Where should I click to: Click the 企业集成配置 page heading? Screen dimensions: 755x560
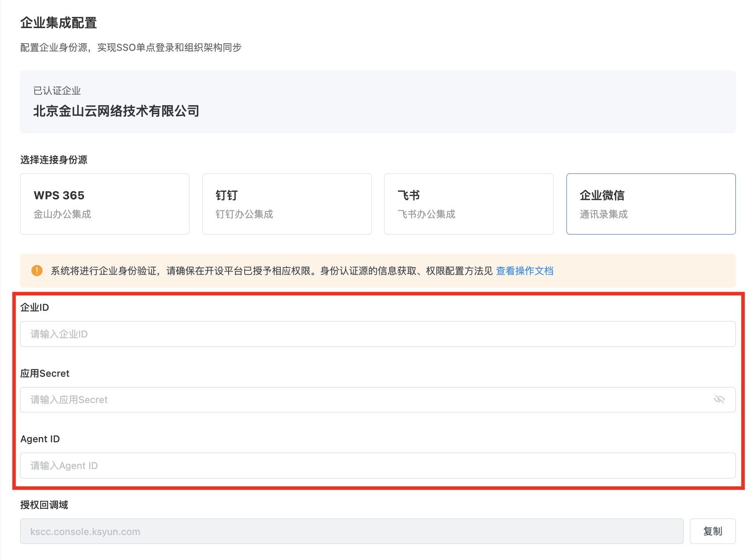[x=59, y=23]
